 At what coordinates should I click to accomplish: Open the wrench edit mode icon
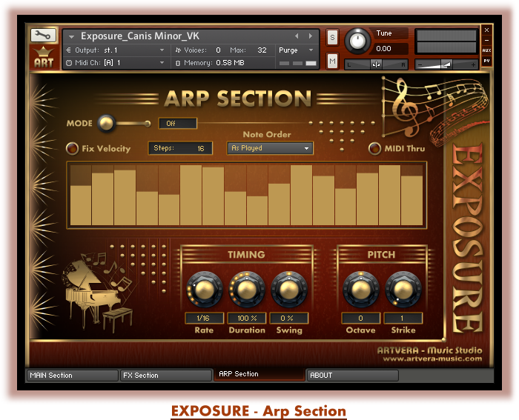tap(43, 35)
